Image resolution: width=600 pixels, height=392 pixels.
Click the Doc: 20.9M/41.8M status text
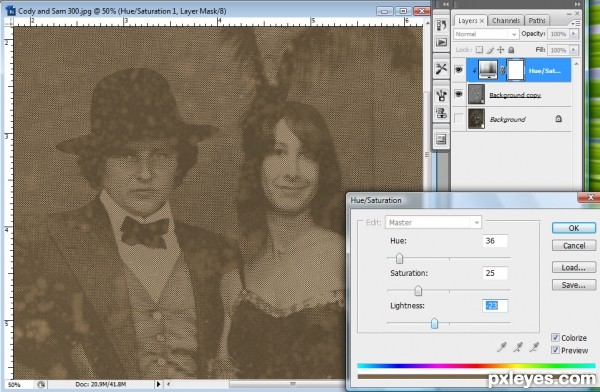tap(101, 384)
